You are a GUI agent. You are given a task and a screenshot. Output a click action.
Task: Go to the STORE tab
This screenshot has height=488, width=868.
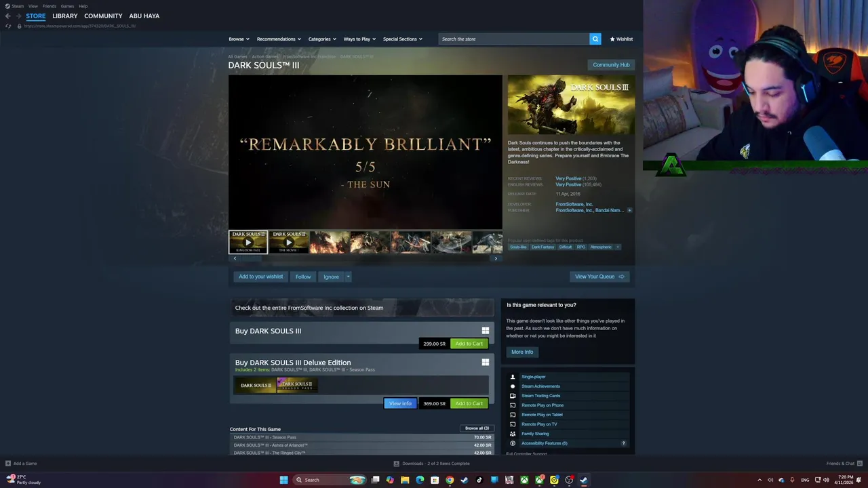(x=36, y=16)
